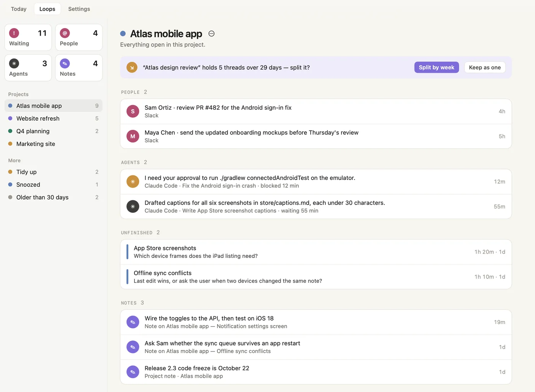Viewport: 535px width, 392px height.
Task: Click the purple dot beside Website refresh
Action: pos(10,118)
